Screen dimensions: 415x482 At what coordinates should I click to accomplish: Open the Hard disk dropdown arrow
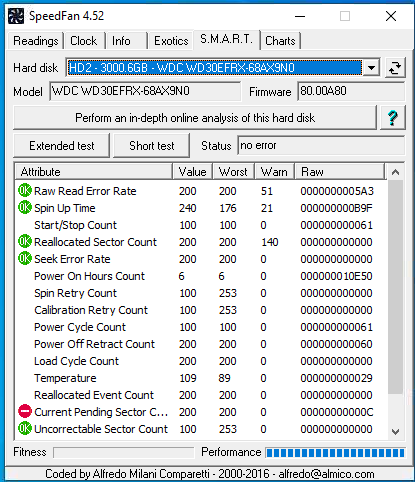(371, 68)
